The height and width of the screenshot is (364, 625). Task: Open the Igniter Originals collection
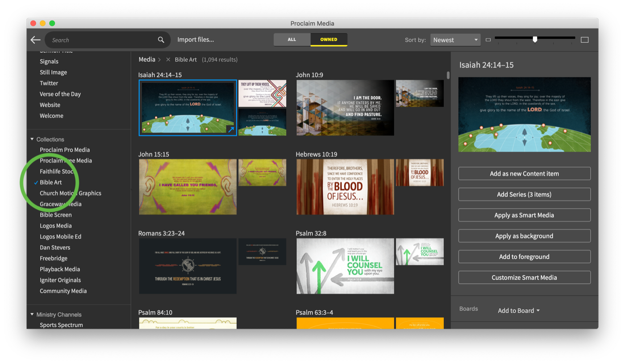click(x=60, y=280)
